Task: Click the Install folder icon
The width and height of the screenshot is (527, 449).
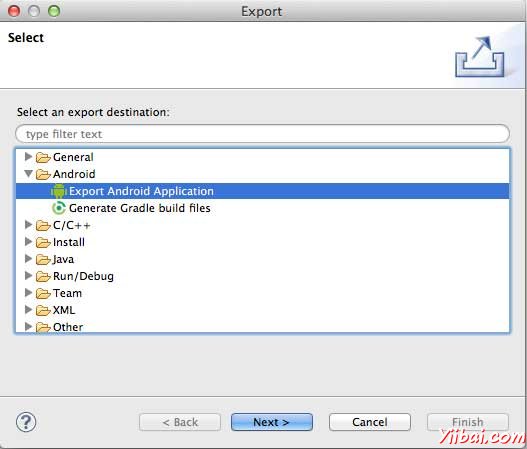Action: click(43, 242)
